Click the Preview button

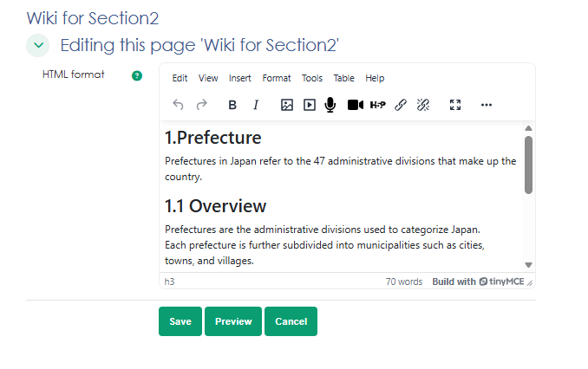click(x=233, y=321)
